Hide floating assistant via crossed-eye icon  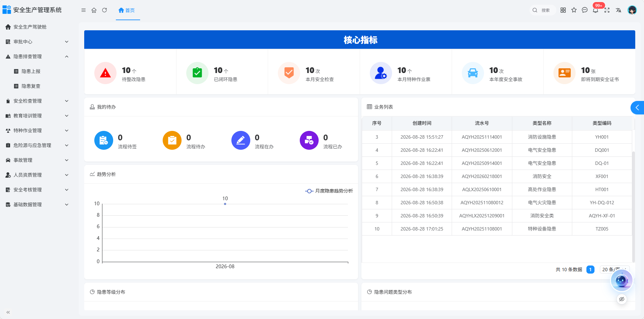pyautogui.click(x=622, y=299)
